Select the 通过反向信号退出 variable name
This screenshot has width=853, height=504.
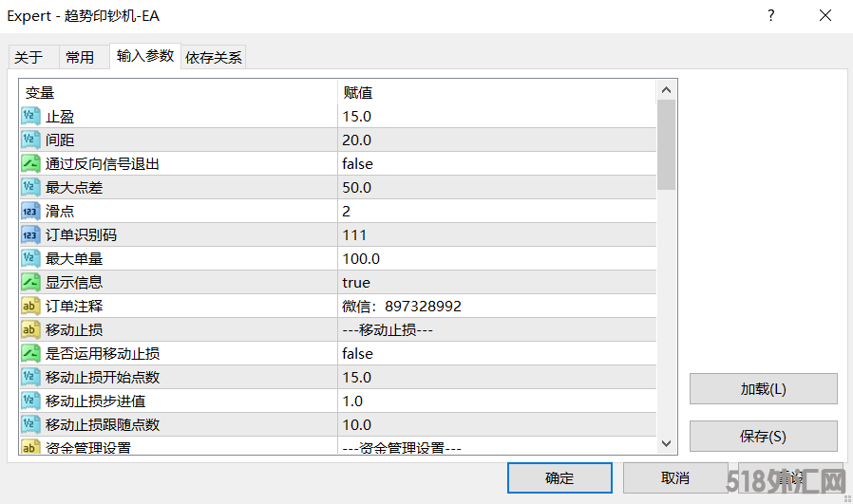pyautogui.click(x=103, y=163)
